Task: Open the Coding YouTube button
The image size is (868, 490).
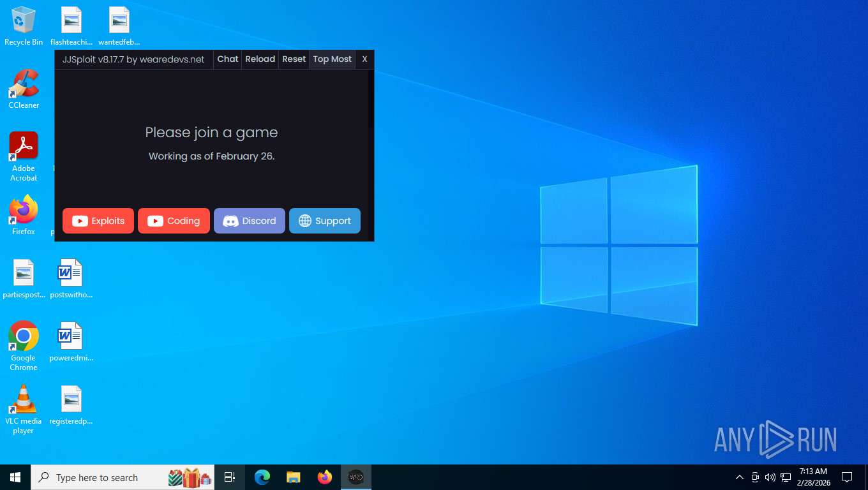Action: click(x=174, y=221)
